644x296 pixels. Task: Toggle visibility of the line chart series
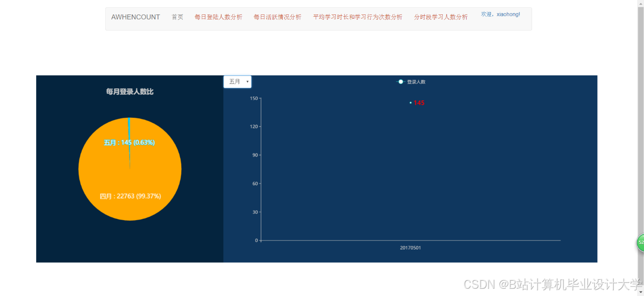(411, 82)
